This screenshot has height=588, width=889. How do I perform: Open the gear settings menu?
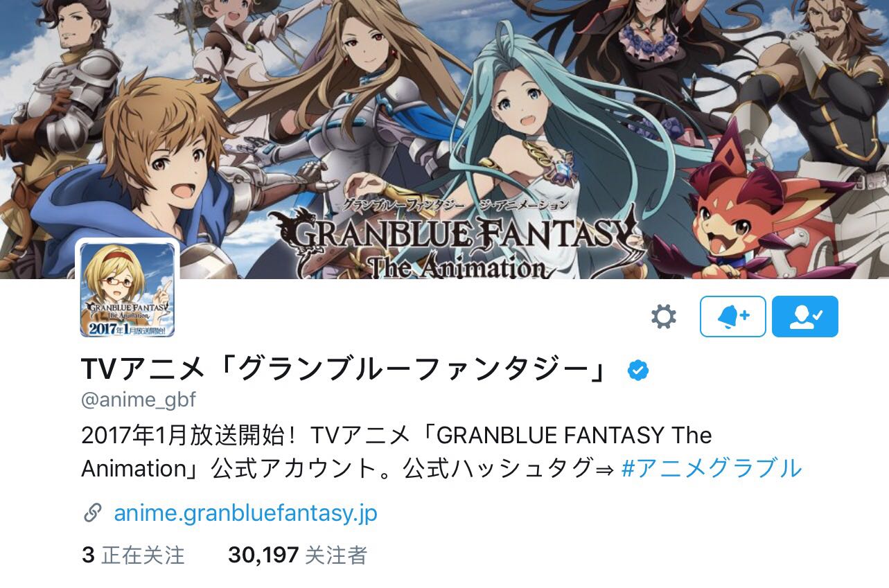click(663, 317)
